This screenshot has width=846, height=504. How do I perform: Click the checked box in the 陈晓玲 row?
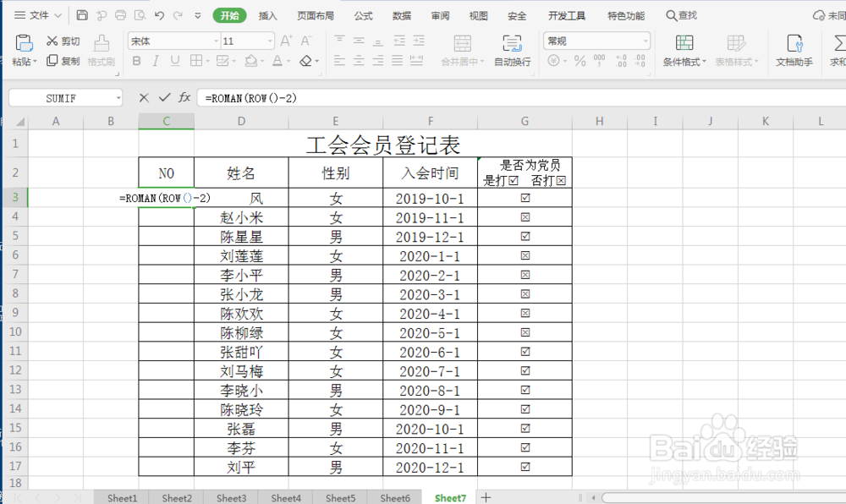point(525,409)
